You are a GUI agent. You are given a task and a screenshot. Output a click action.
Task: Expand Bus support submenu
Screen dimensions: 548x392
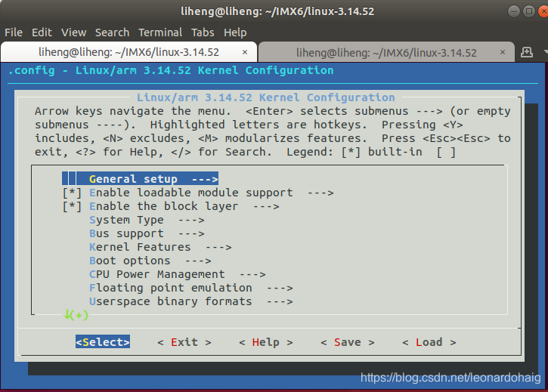pos(147,233)
